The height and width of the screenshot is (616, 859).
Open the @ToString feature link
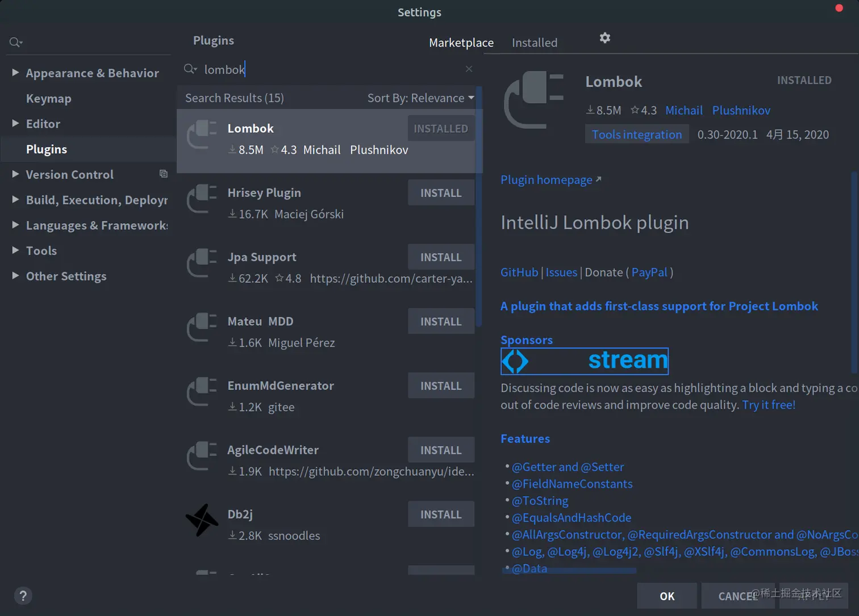[540, 501]
